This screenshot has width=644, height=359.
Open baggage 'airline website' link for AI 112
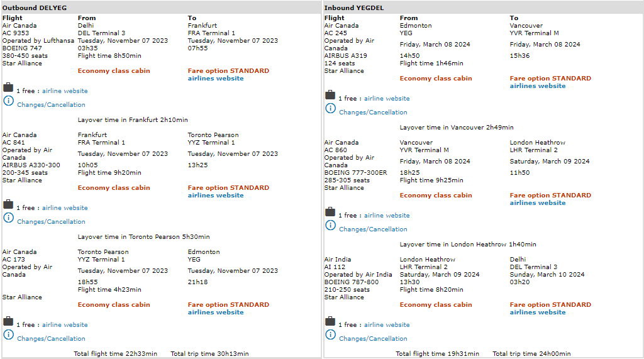click(x=387, y=325)
